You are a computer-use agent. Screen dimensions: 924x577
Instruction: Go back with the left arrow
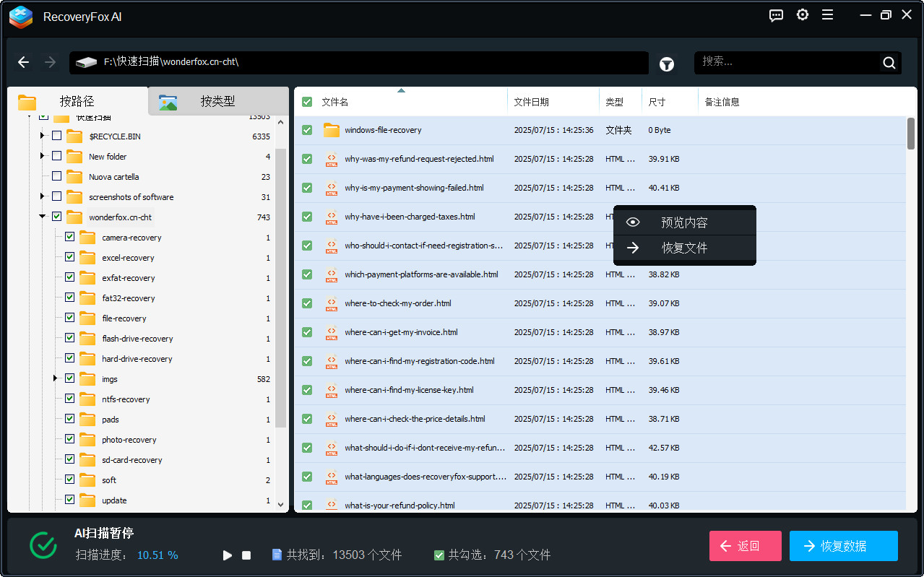23,63
